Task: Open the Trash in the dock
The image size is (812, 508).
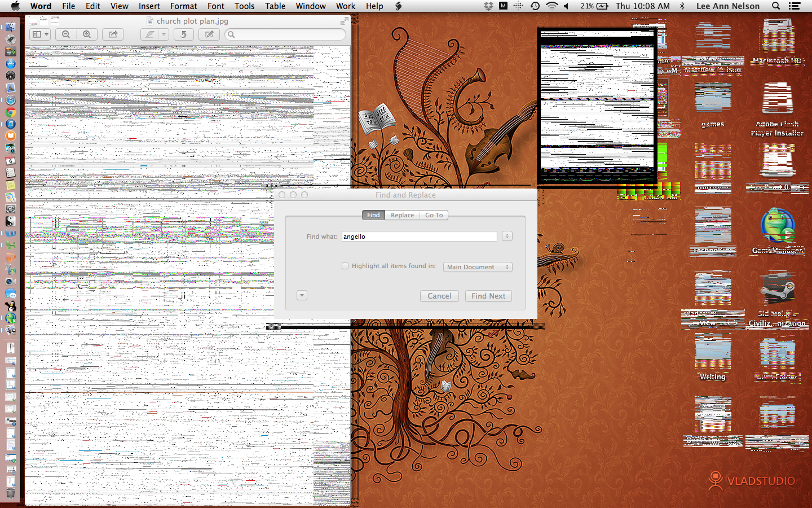Action: [10, 493]
